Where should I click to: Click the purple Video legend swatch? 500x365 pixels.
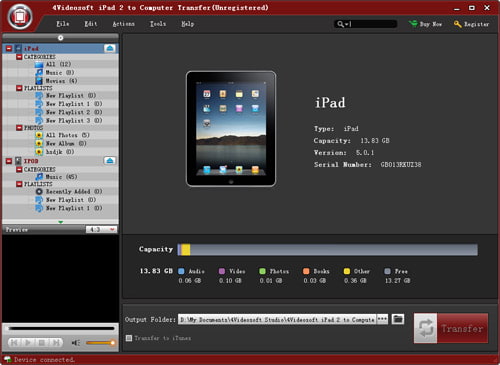pos(222,271)
